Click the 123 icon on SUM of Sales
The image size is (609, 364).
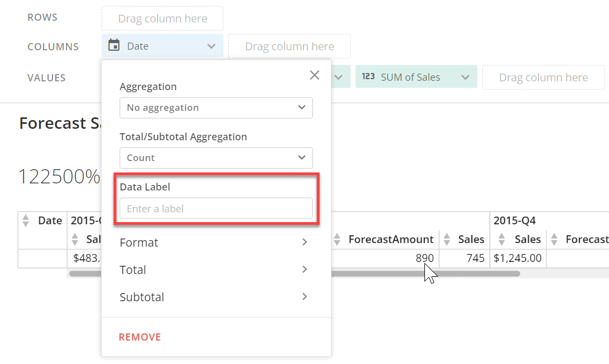click(368, 76)
